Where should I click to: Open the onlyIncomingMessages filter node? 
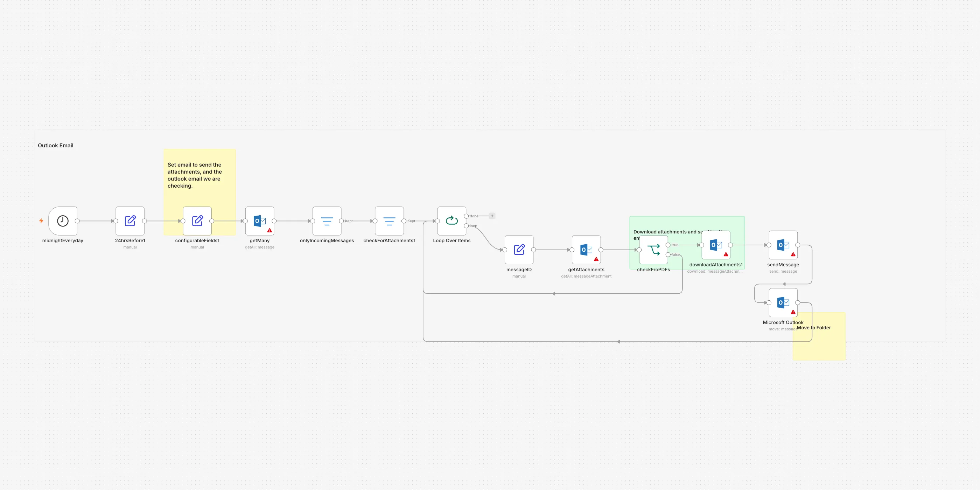[x=327, y=220]
